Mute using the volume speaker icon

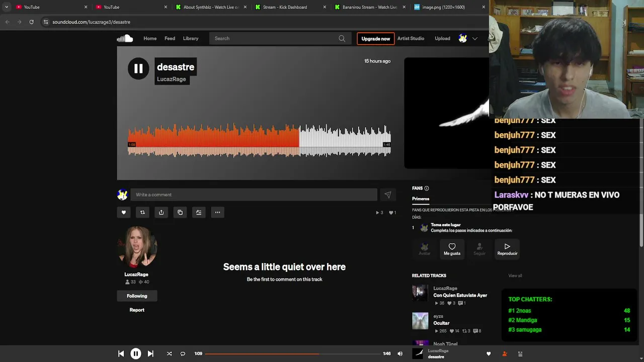coord(400,353)
